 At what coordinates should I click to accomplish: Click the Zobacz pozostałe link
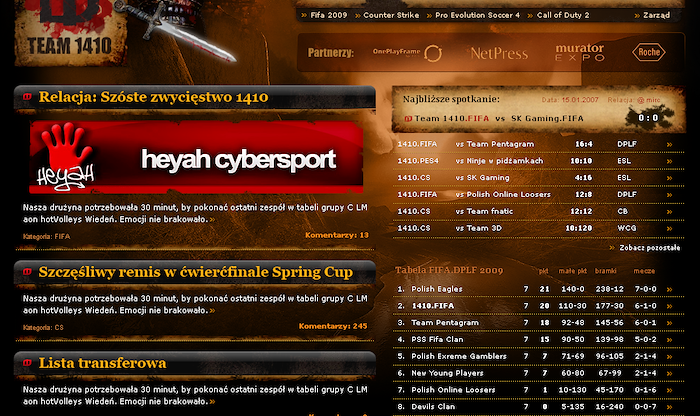650,248
